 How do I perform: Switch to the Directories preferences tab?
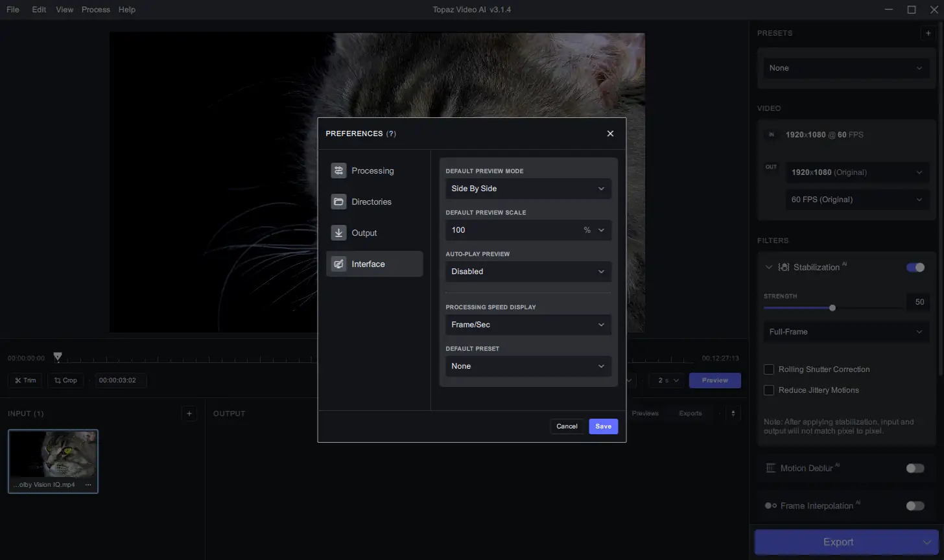coord(375,202)
